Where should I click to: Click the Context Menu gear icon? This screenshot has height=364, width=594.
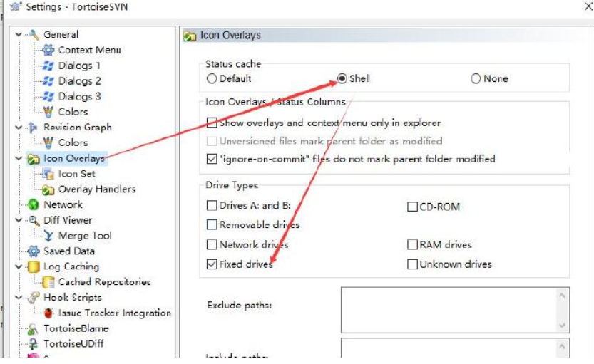48,50
